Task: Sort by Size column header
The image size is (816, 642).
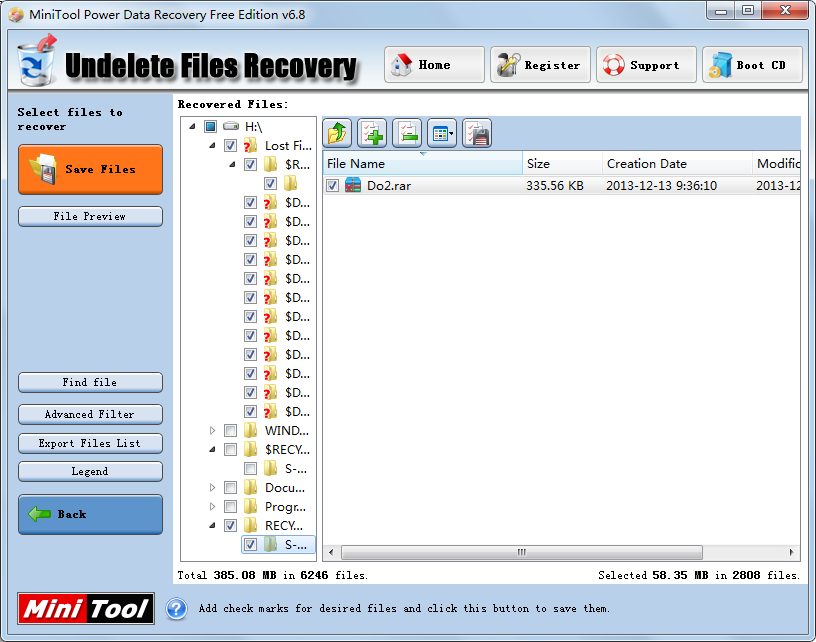Action: [x=563, y=163]
